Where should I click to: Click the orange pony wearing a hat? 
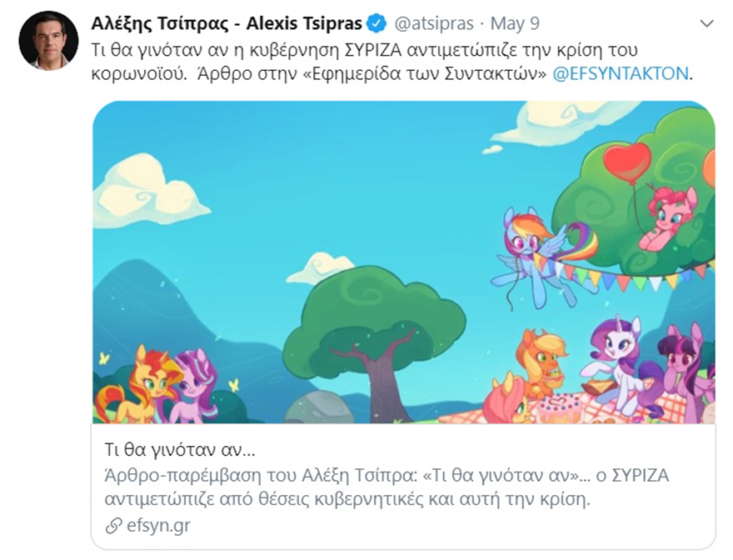541,357
